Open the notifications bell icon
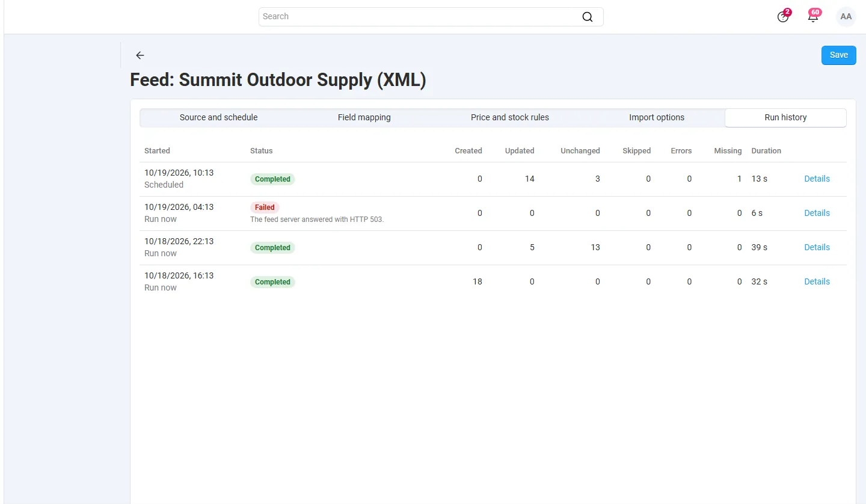 [x=813, y=17]
